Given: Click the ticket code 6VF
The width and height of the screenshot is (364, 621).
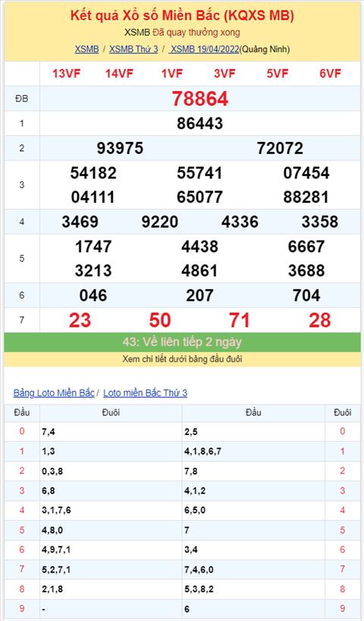Looking at the screenshot, I should coord(331,74).
